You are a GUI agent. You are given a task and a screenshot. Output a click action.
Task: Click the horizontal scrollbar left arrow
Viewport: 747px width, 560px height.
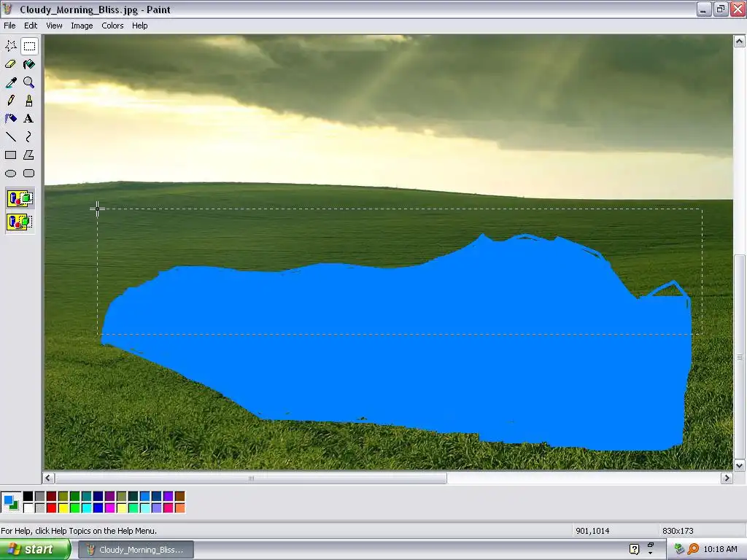click(49, 478)
